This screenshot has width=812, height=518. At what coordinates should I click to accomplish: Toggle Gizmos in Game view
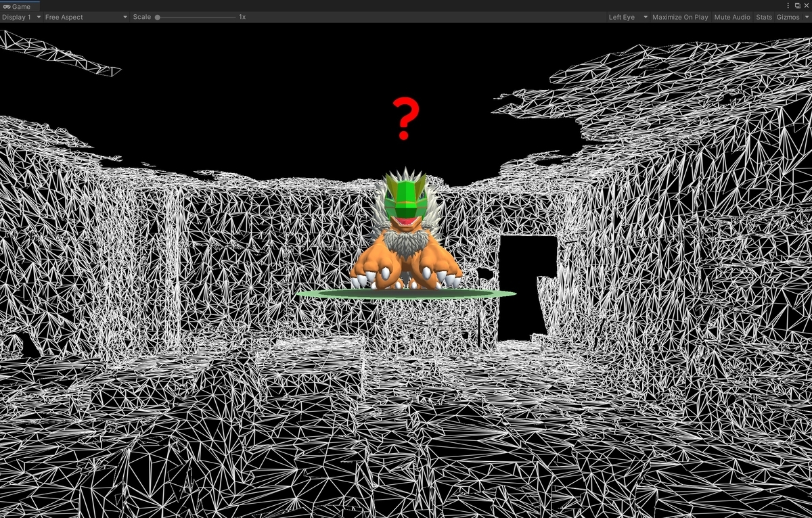(x=788, y=17)
